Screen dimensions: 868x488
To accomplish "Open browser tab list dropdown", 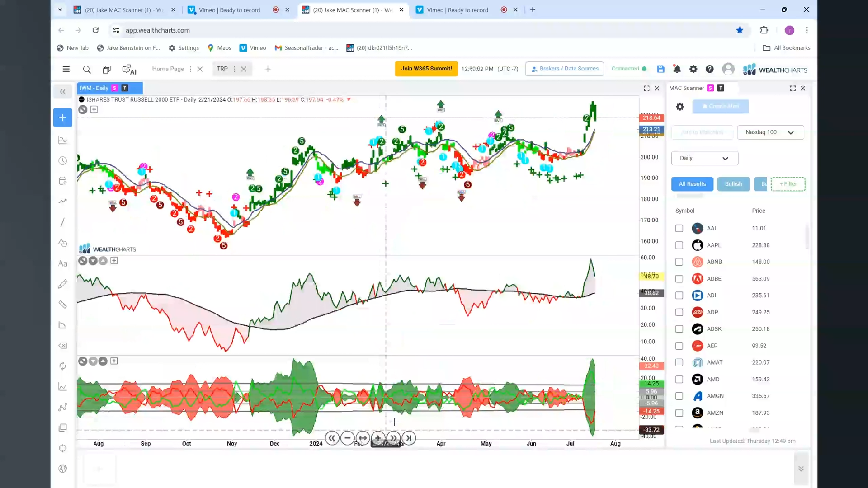I will 60,9.
